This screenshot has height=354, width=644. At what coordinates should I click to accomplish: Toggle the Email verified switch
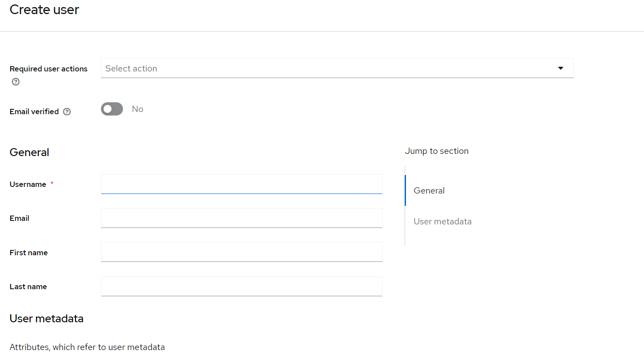[x=112, y=109]
